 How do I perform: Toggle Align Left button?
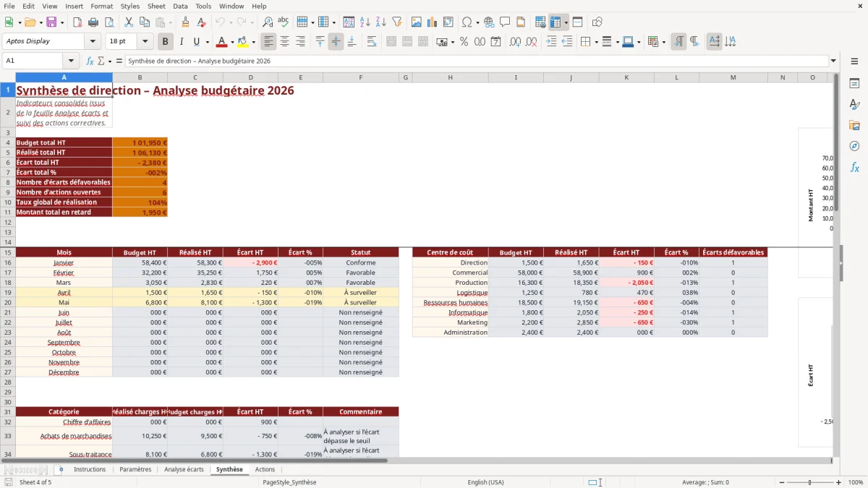(268, 42)
